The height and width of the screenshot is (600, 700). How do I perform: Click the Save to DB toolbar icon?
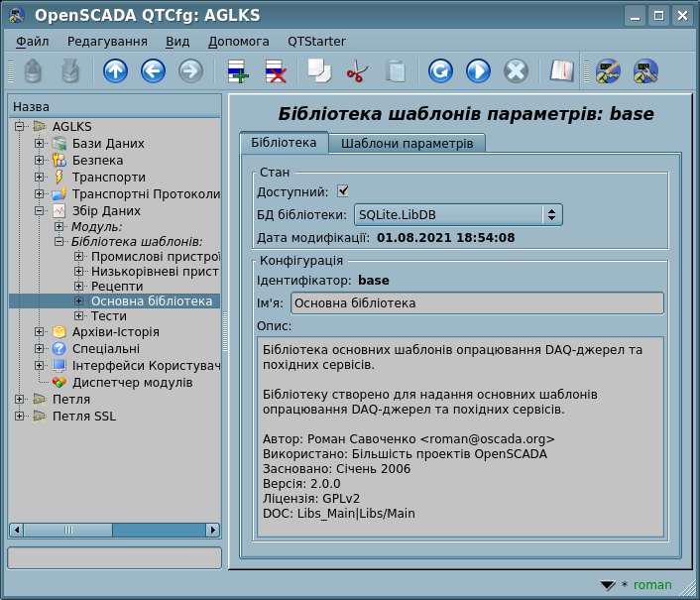coord(70,71)
